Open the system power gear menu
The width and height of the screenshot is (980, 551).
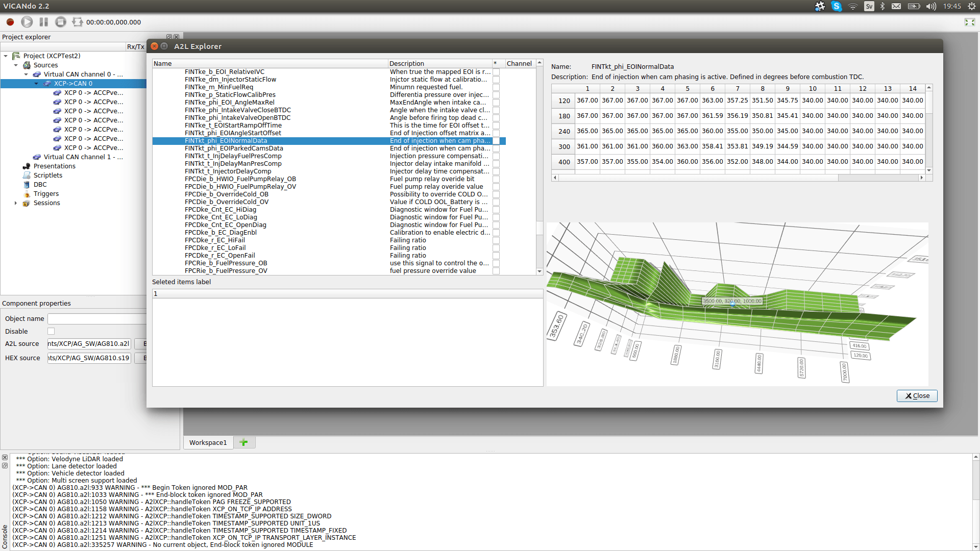point(972,6)
